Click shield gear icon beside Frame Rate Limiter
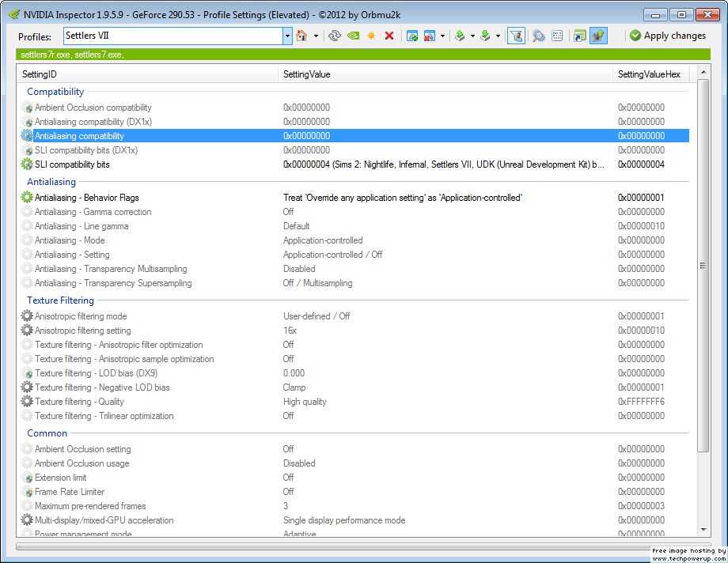The height and width of the screenshot is (563, 728). pos(27,492)
